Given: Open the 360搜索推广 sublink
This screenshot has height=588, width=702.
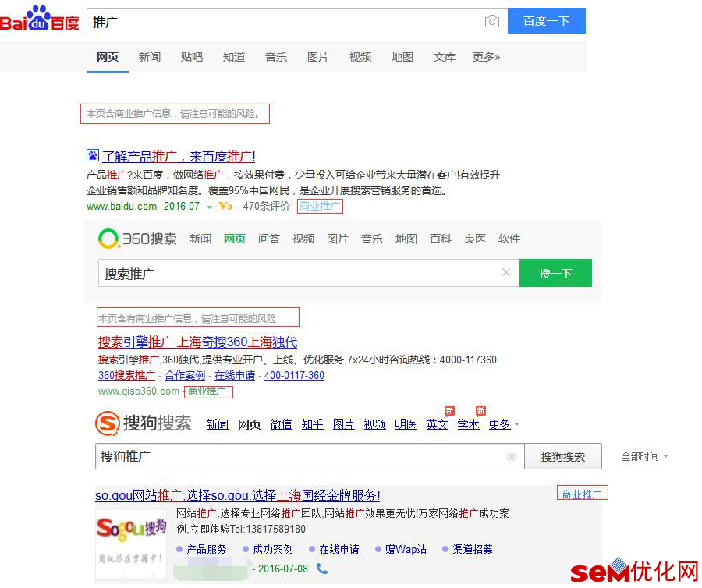Looking at the screenshot, I should [x=126, y=375].
